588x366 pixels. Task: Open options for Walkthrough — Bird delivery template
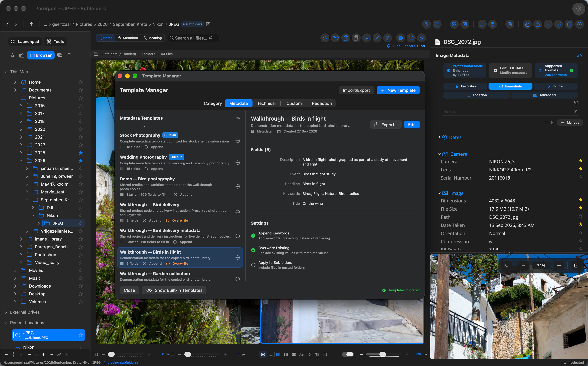coord(238,212)
